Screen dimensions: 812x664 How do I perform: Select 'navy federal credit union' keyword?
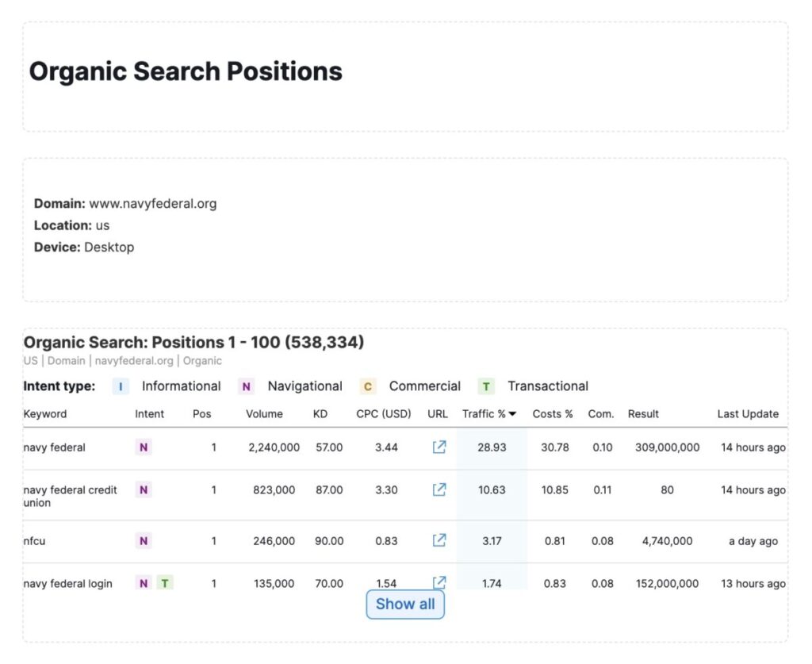coord(70,496)
